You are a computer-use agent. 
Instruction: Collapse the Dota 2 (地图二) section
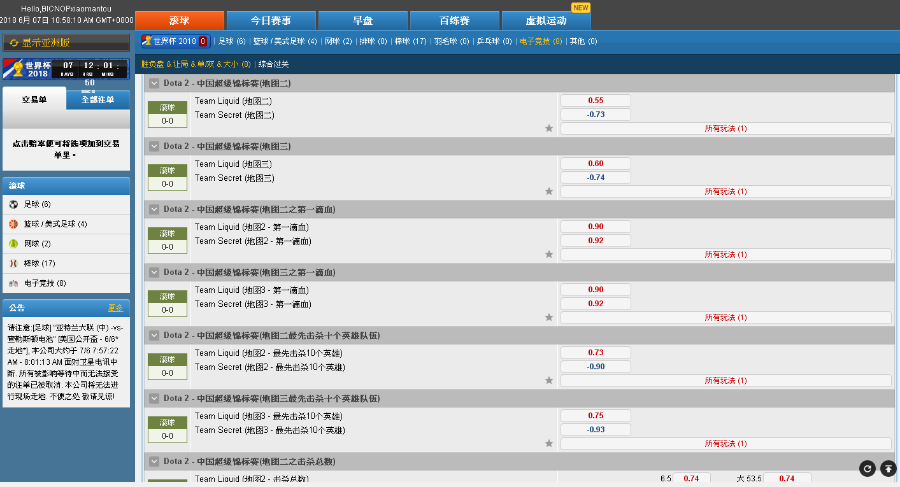(x=154, y=83)
